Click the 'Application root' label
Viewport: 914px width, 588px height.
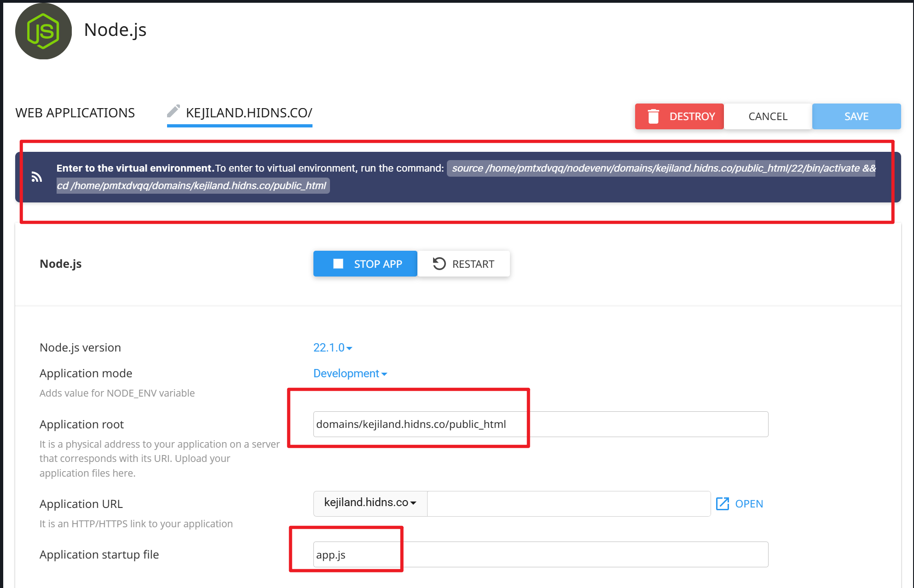tap(81, 424)
